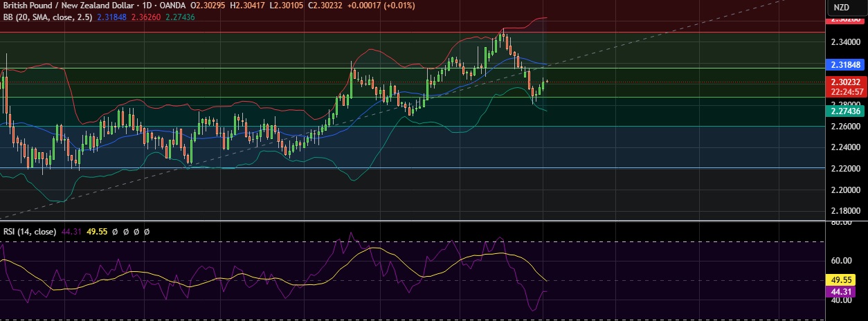
Task: Click the red 2.30232 last price label
Action: coord(847,82)
